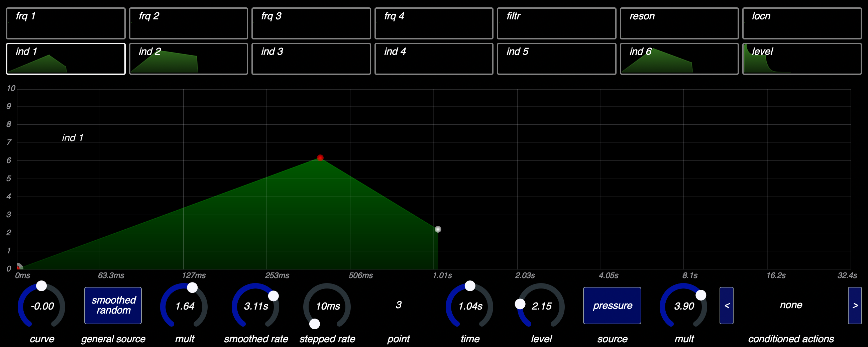This screenshot has height=347, width=868.
Task: Select the frq 1 envelope tab
Action: 66,24
